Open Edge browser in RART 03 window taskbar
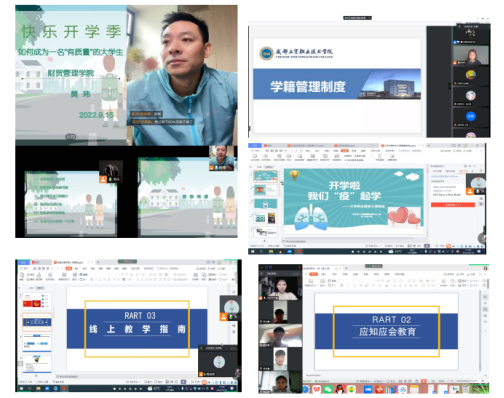Image resolution: width=504 pixels, height=398 pixels. click(x=56, y=388)
